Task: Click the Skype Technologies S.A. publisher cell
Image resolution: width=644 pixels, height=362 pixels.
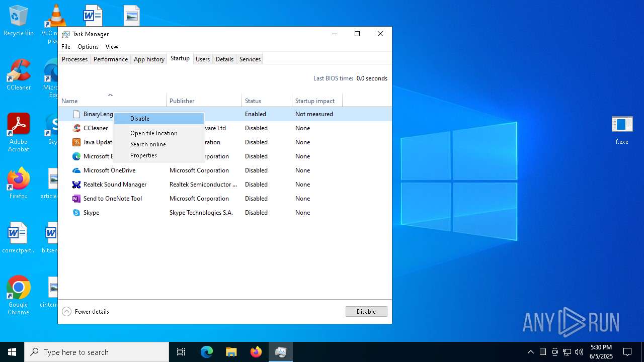Action: tap(201, 213)
